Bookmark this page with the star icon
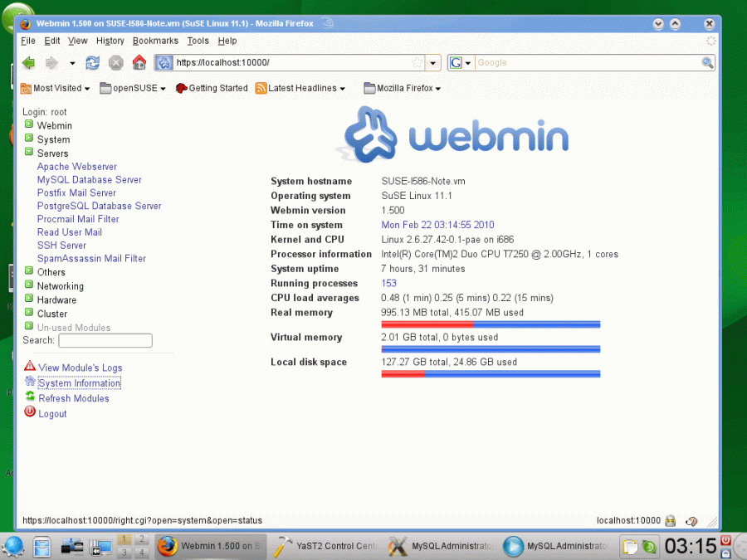Screen dimensions: 747x560 417,62
